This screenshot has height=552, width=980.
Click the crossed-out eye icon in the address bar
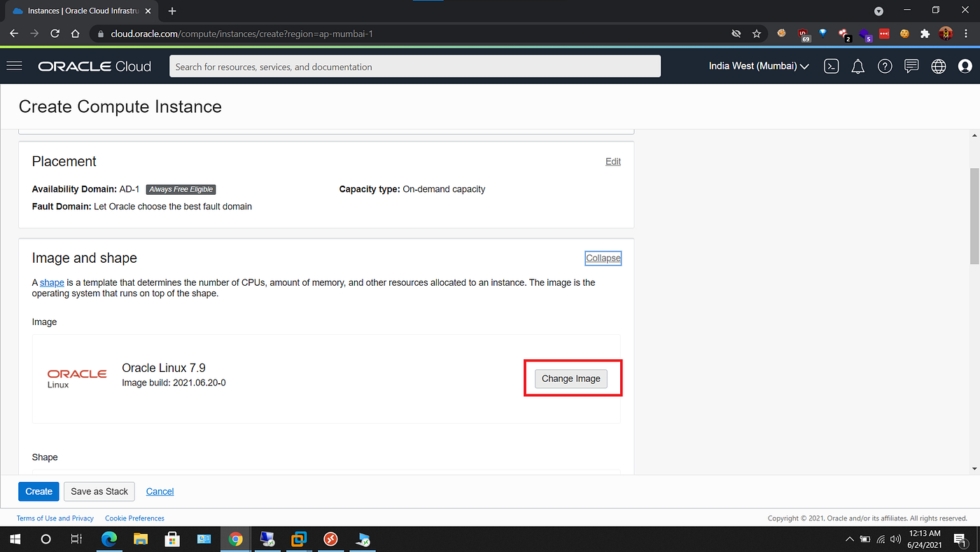point(736,34)
